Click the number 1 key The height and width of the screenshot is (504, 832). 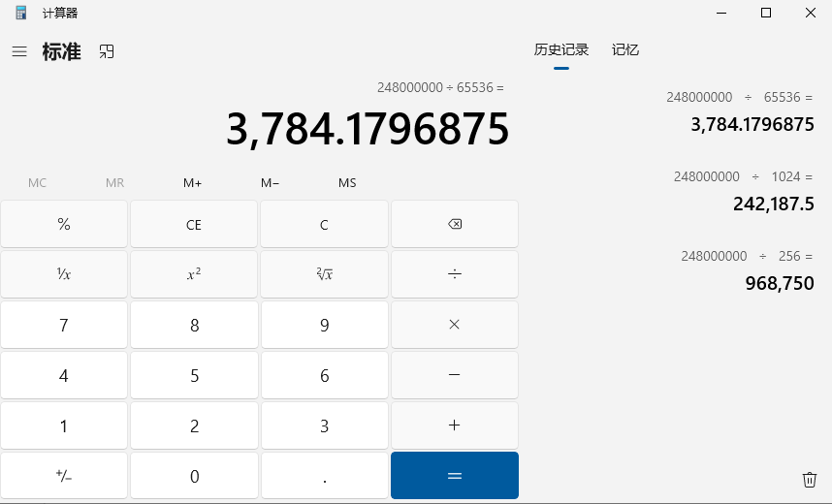point(64,425)
